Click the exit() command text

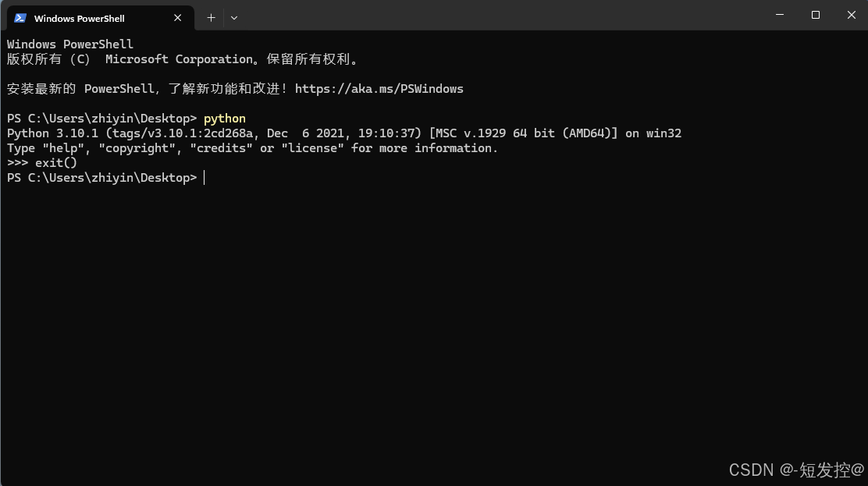[x=55, y=162]
